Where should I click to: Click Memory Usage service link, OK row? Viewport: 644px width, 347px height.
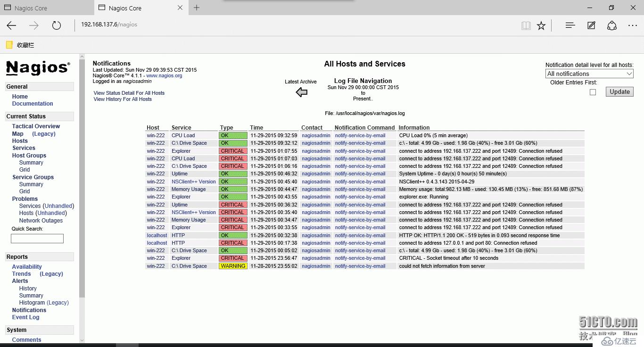[189, 190]
